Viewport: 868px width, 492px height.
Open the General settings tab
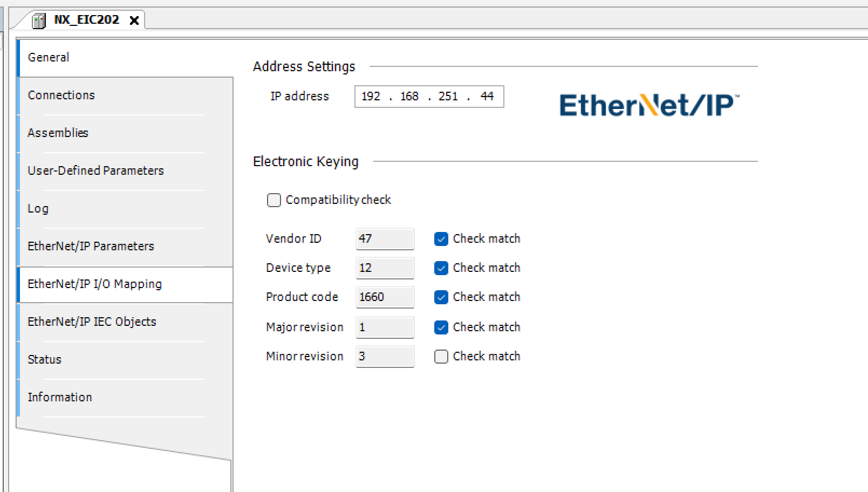point(49,57)
